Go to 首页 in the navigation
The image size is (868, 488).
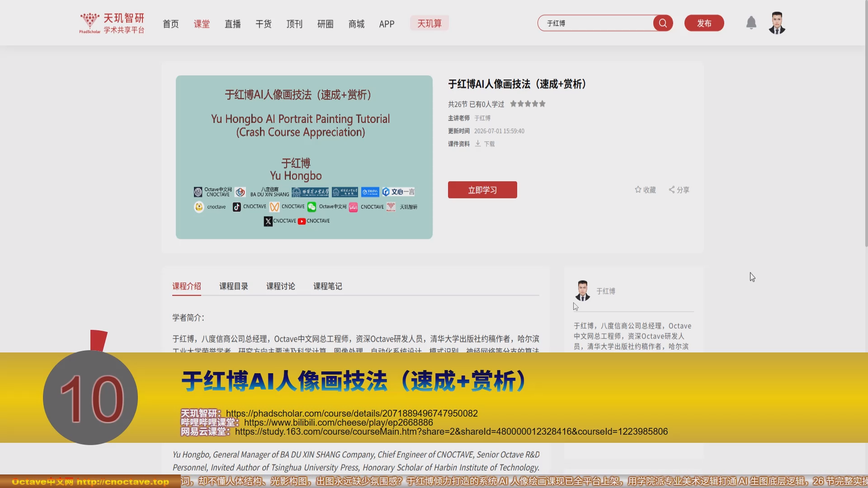171,24
